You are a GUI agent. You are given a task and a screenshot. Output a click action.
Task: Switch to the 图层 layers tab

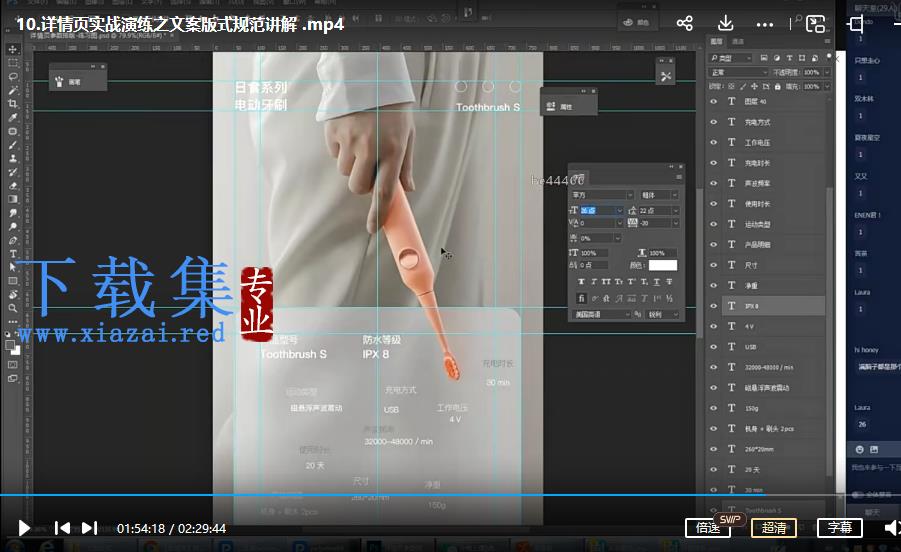(x=716, y=41)
